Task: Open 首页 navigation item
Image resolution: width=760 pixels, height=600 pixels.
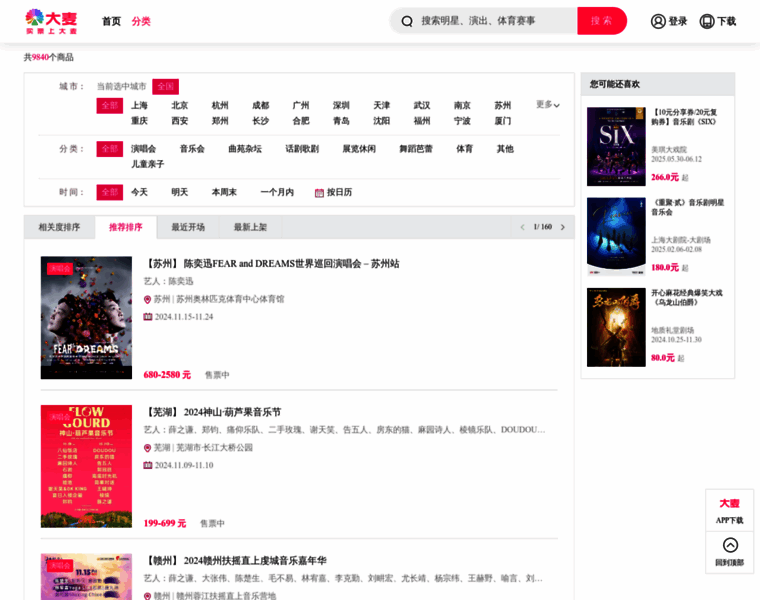Action: (111, 21)
